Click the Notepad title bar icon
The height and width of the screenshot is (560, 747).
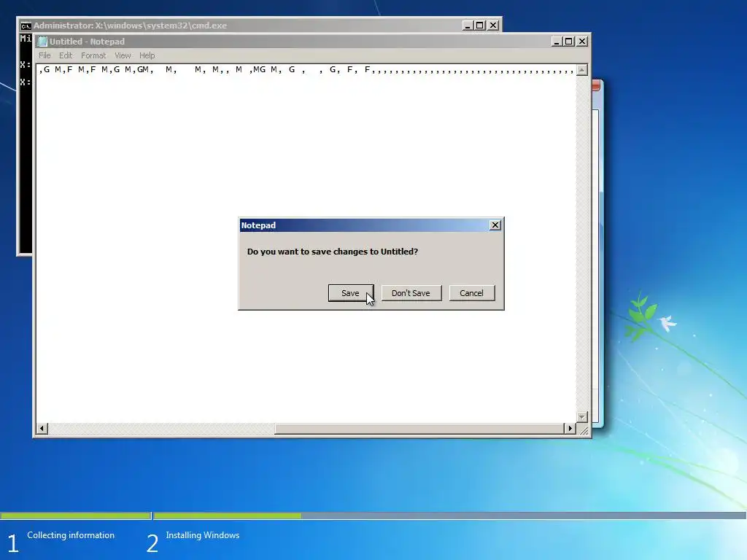[x=42, y=42]
